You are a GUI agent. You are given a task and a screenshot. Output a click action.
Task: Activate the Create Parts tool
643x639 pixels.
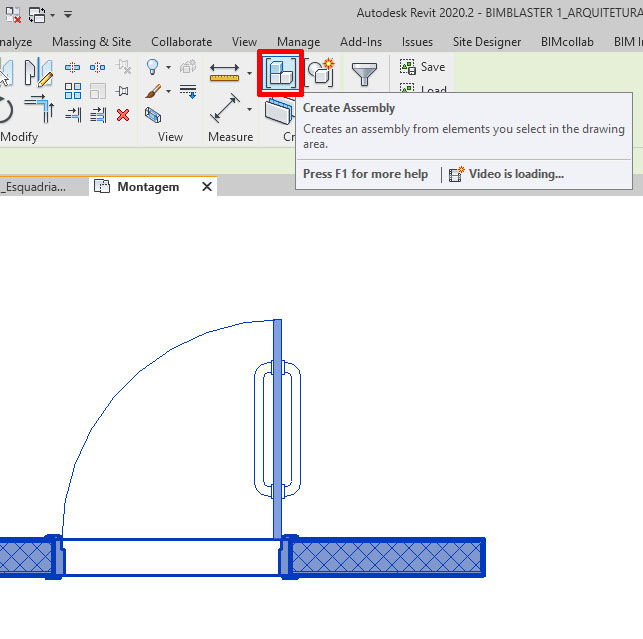(278, 111)
